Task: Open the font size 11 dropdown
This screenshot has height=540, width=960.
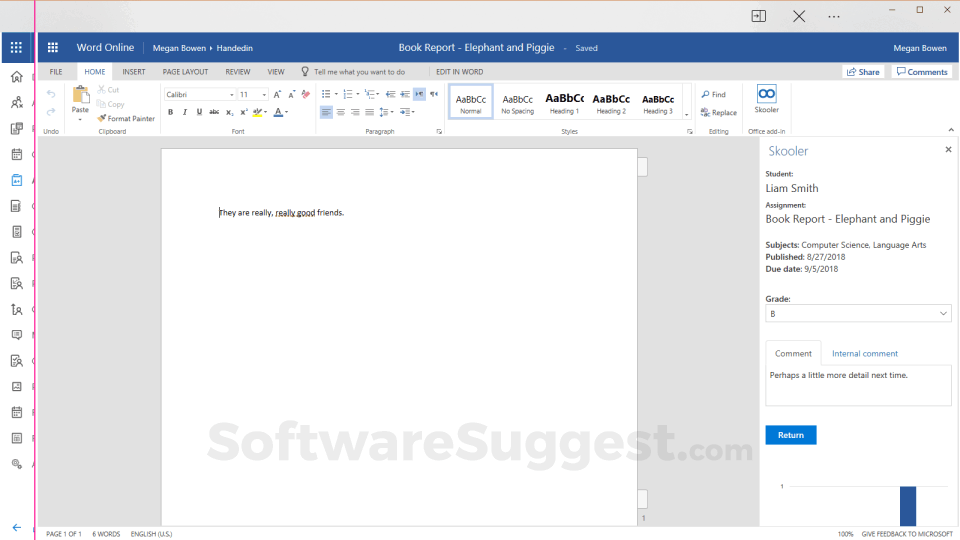Action: 264,95
